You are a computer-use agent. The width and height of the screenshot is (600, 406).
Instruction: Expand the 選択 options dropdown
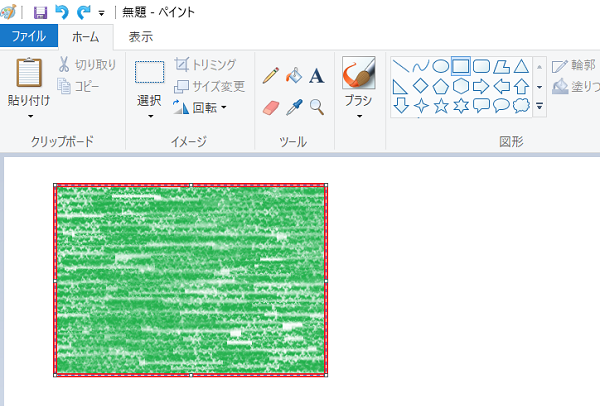pyautogui.click(x=150, y=116)
